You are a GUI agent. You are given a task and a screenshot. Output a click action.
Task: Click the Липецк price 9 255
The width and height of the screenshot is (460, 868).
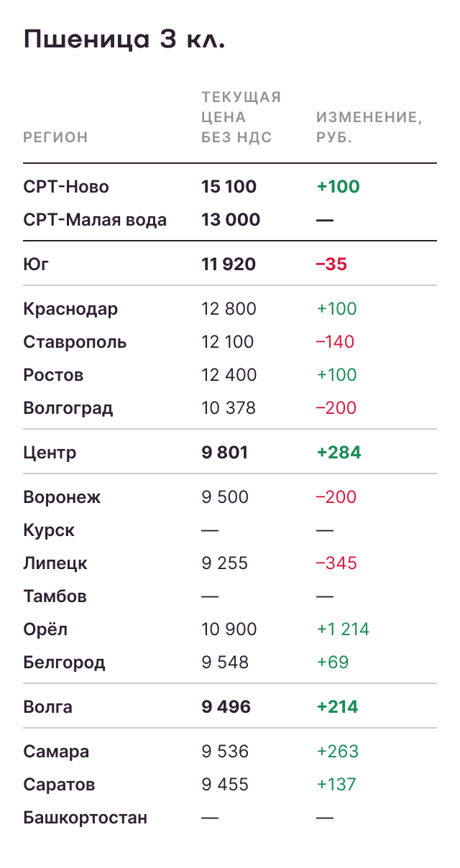click(225, 563)
